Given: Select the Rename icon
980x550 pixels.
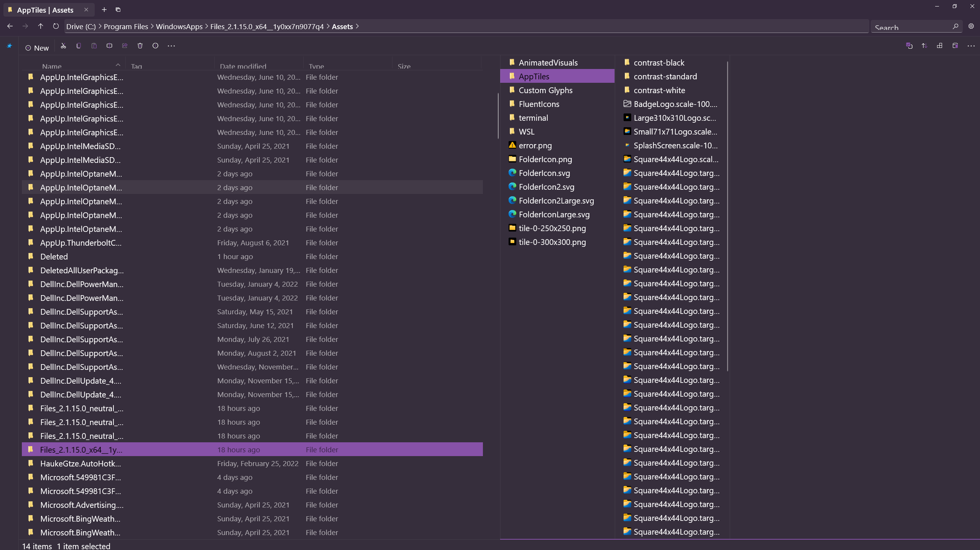Looking at the screenshot, I should pos(109,46).
